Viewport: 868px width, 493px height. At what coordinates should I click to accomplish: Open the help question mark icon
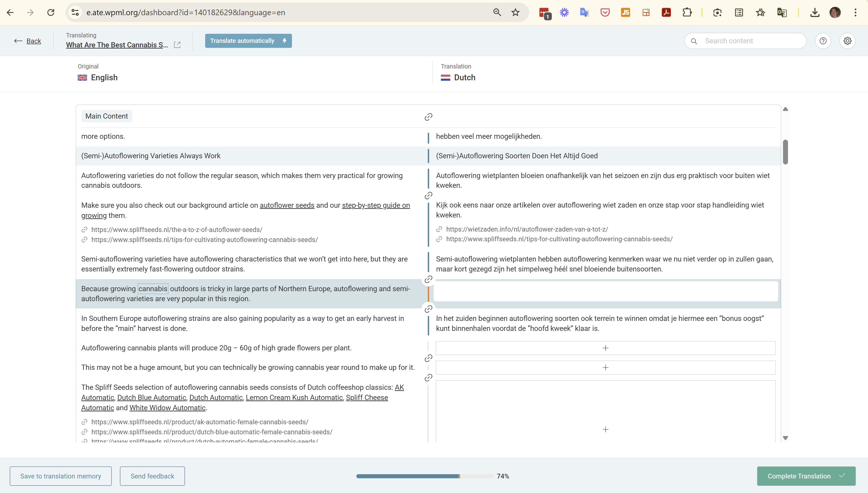tap(823, 41)
